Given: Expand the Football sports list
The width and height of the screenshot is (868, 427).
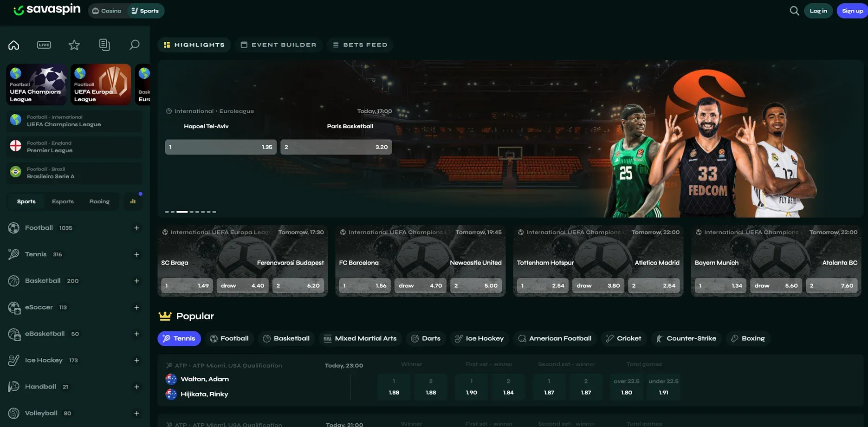Looking at the screenshot, I should (x=136, y=228).
